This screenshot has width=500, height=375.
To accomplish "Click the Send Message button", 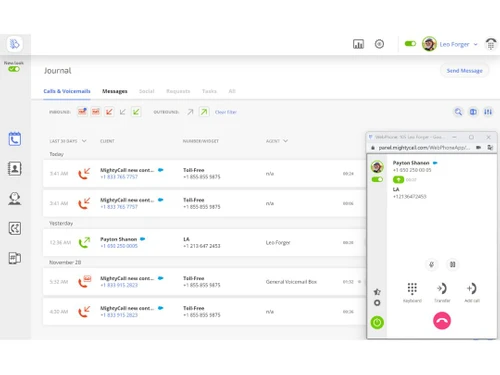I will pyautogui.click(x=465, y=71).
